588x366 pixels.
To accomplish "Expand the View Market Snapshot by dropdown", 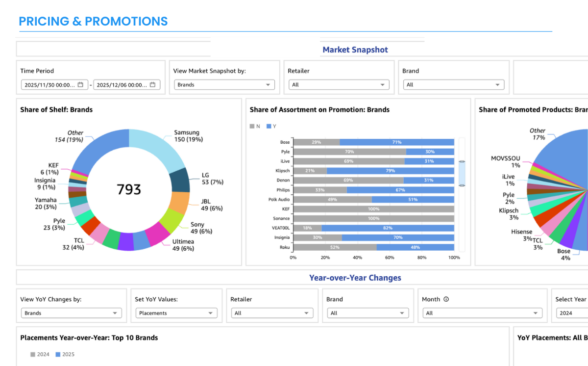I will click(224, 85).
